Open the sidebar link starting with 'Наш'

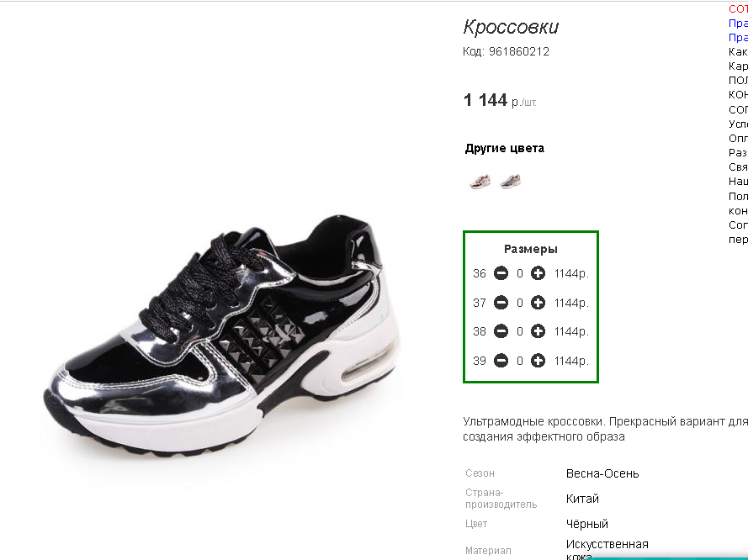point(738,181)
